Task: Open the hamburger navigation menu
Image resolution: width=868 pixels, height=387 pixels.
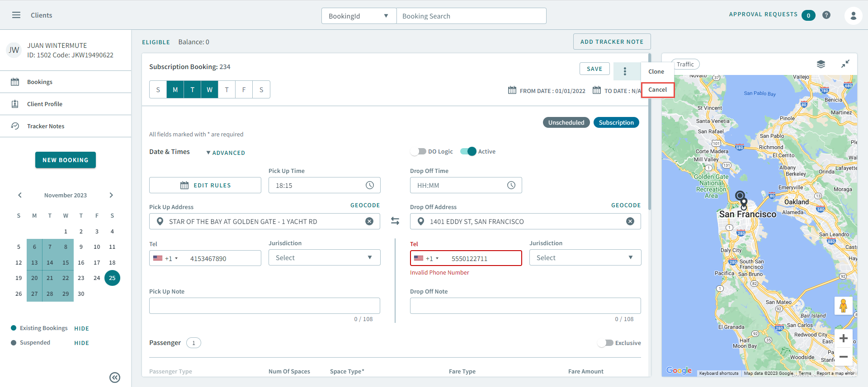Action: pos(16,15)
